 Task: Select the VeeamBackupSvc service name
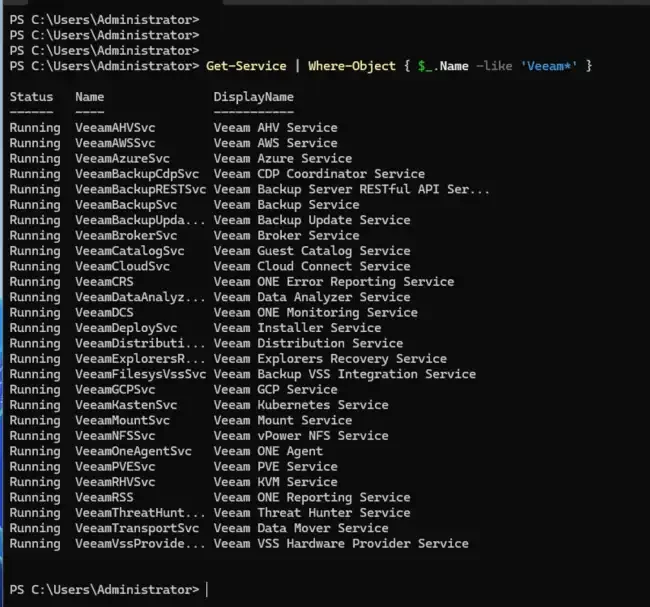(x=126, y=205)
